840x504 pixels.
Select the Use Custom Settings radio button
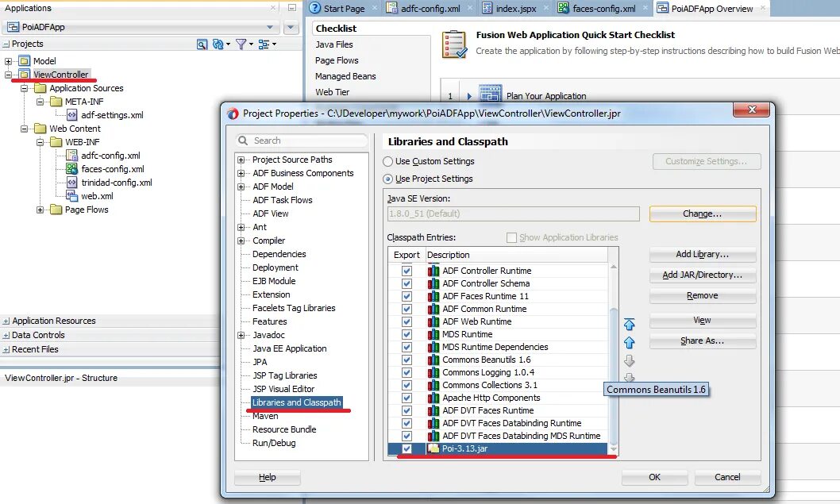(x=388, y=161)
